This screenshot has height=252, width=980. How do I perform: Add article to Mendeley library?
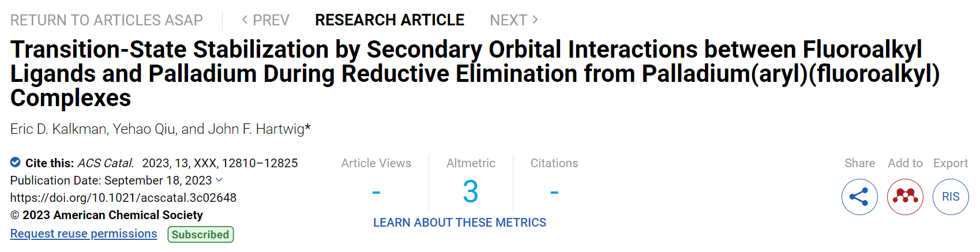905,197
